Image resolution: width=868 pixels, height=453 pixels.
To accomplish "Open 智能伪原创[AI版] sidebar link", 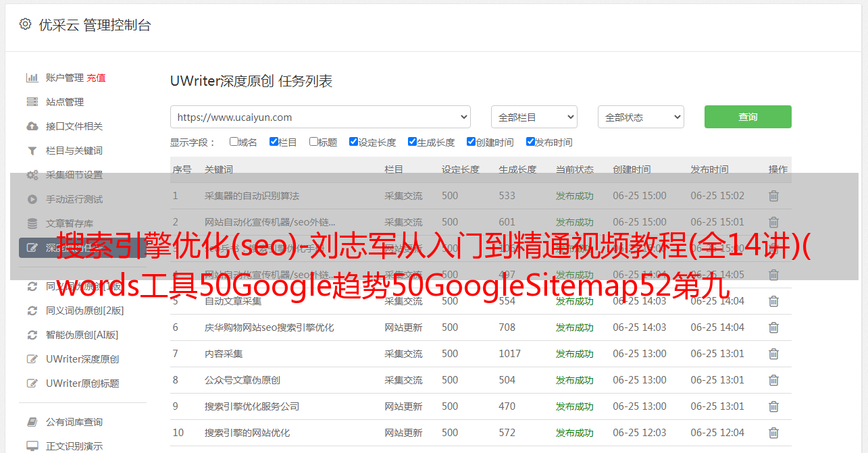I will [x=82, y=335].
